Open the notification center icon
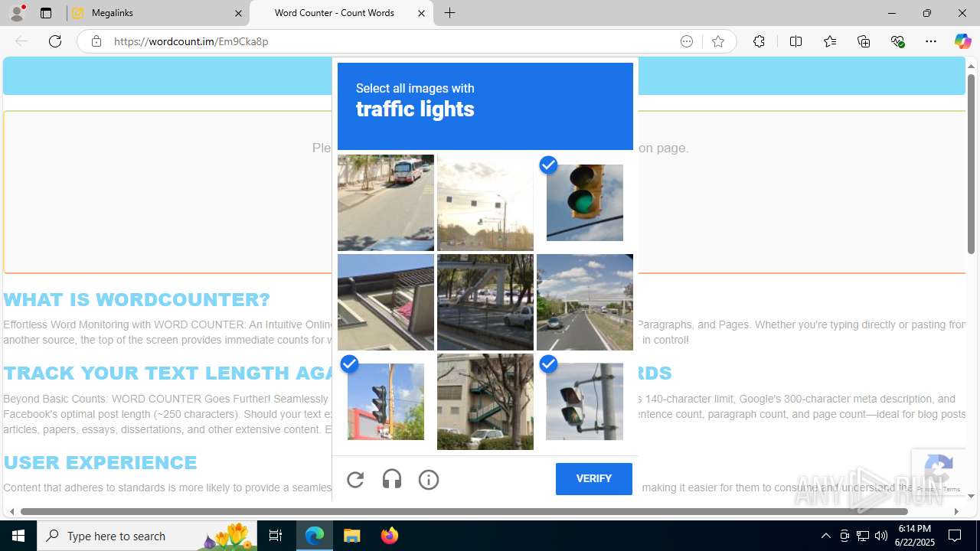Viewport: 980px width, 551px height. point(955,536)
